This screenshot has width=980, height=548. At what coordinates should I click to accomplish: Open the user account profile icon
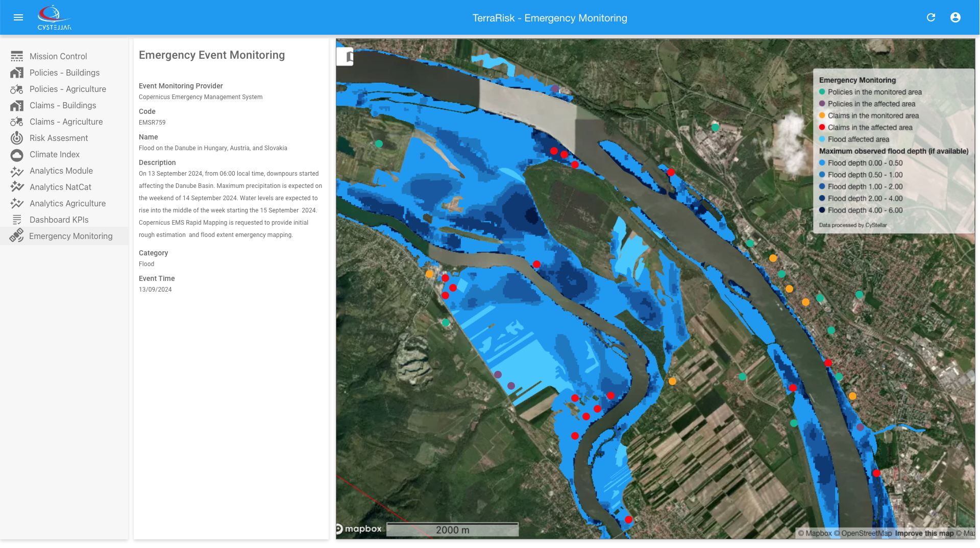[x=955, y=17]
